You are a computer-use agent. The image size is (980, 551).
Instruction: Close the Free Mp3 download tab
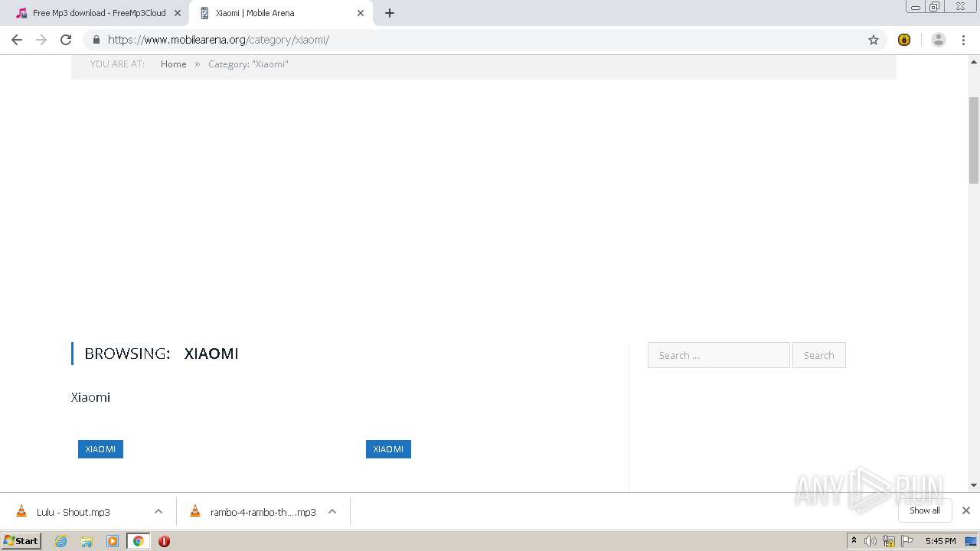tap(177, 13)
